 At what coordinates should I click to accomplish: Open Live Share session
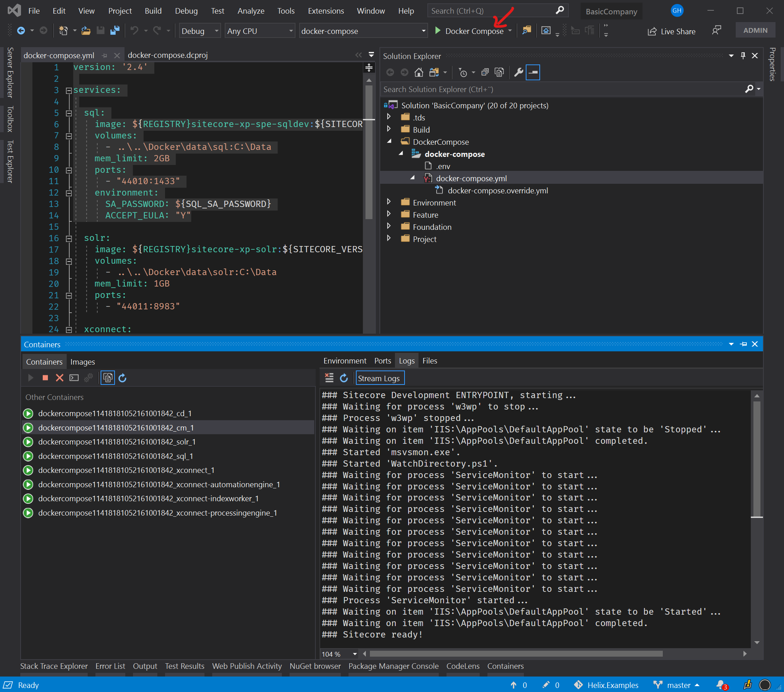click(671, 31)
